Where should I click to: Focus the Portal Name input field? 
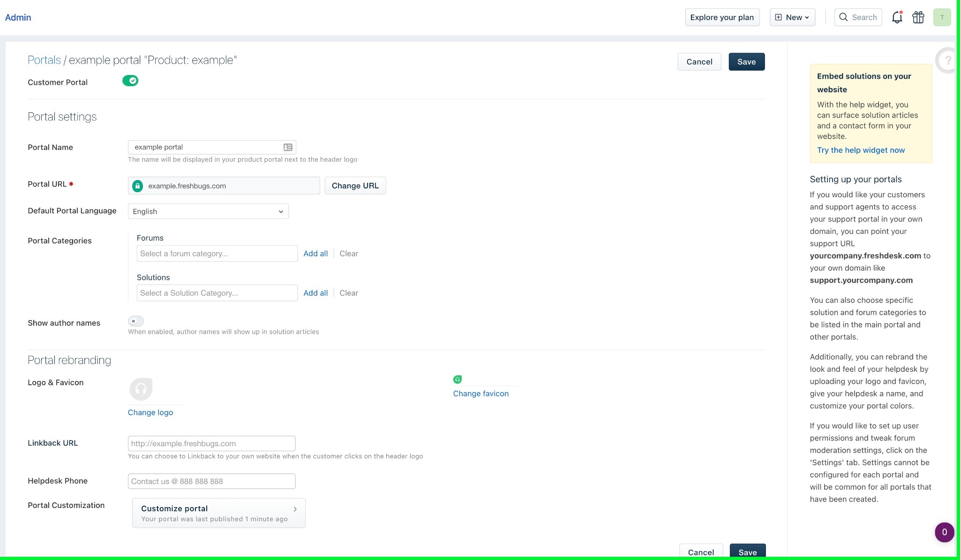pos(212,147)
